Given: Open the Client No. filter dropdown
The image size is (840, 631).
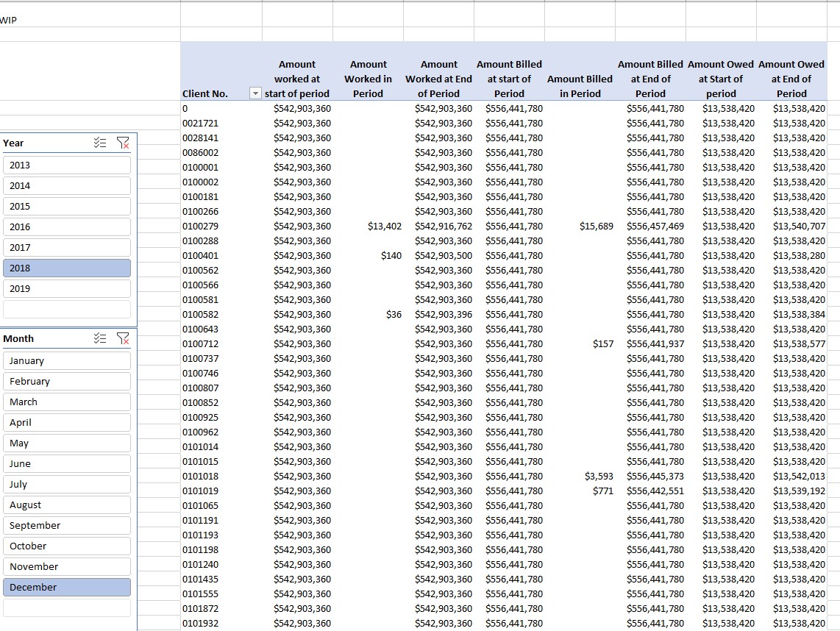Looking at the screenshot, I should click(255, 93).
